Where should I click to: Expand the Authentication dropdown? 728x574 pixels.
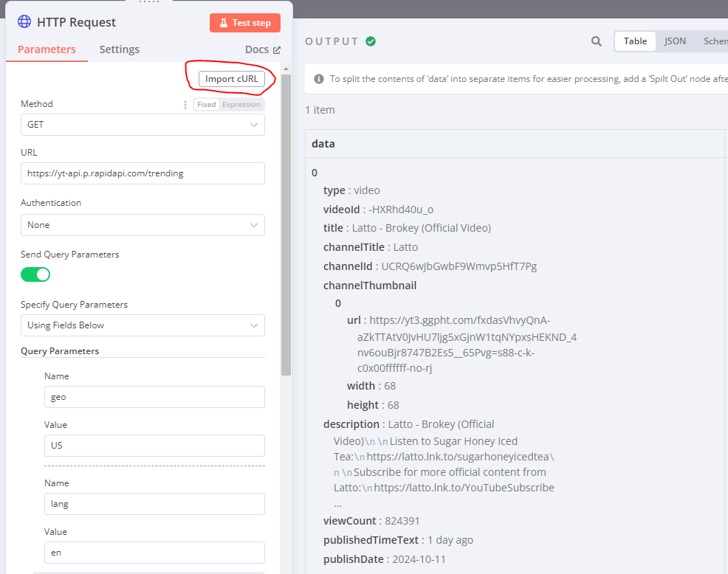tap(142, 225)
